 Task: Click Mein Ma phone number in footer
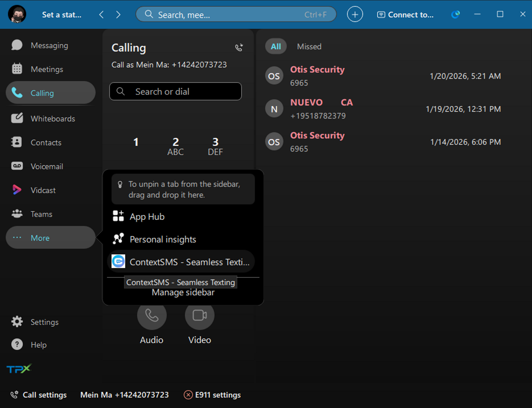(x=124, y=395)
